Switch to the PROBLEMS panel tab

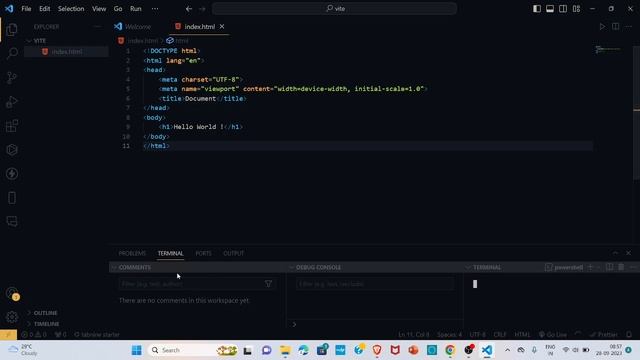(x=132, y=253)
